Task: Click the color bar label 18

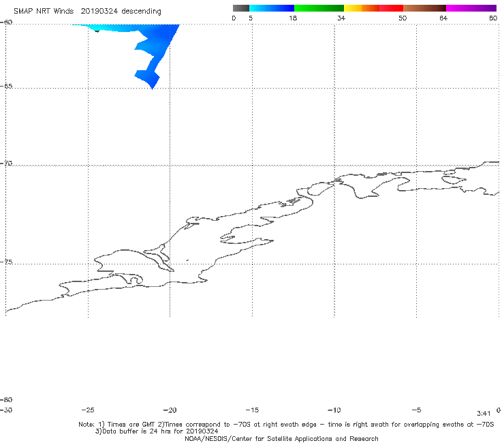Action: point(293,18)
